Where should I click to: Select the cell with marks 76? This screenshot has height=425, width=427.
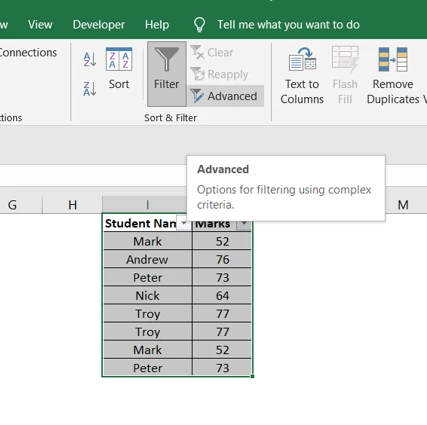coord(222,259)
